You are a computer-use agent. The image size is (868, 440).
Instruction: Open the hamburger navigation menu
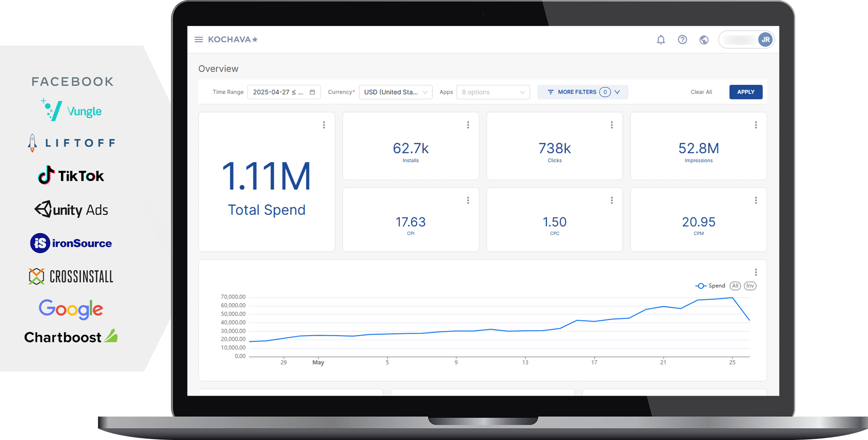[x=199, y=40]
